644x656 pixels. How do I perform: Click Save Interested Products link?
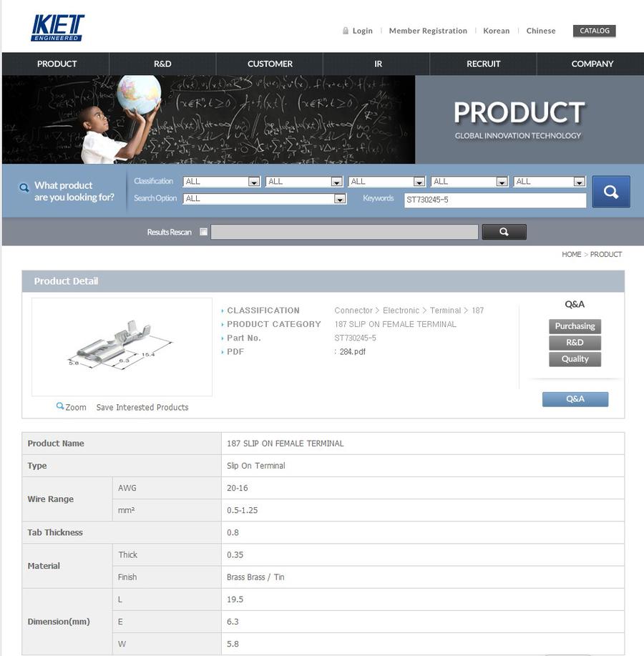click(x=142, y=407)
